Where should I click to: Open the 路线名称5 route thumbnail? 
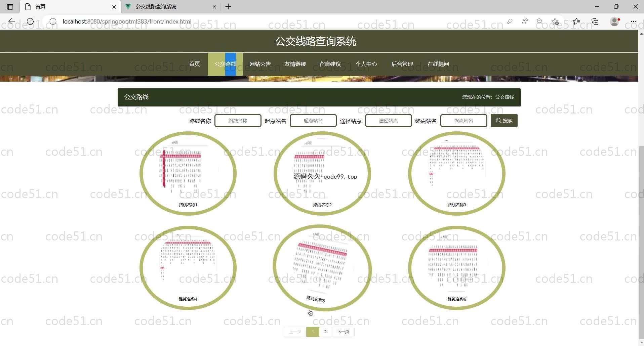(x=322, y=268)
